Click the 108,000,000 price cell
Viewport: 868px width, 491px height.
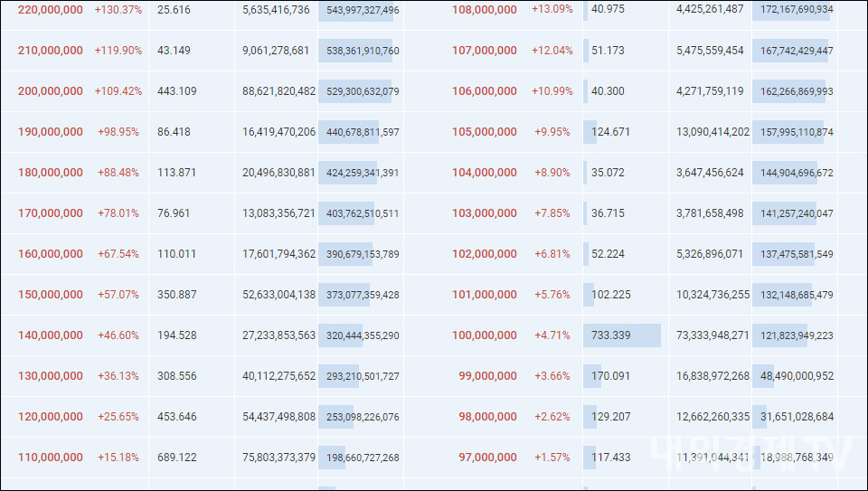[485, 10]
